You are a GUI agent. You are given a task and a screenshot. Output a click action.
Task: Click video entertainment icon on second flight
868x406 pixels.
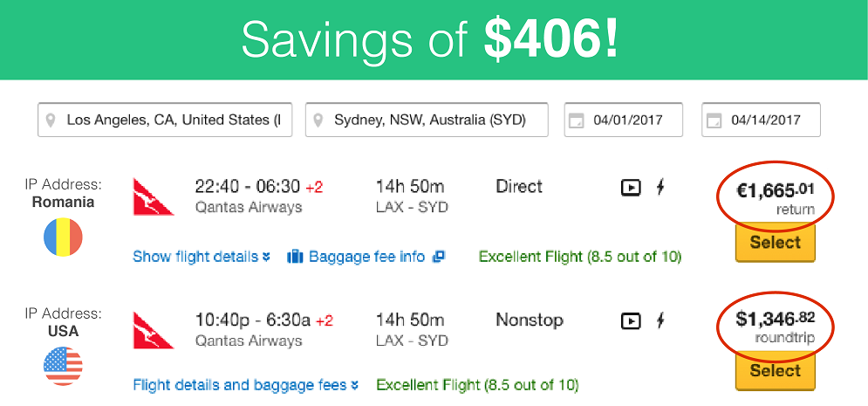631,321
